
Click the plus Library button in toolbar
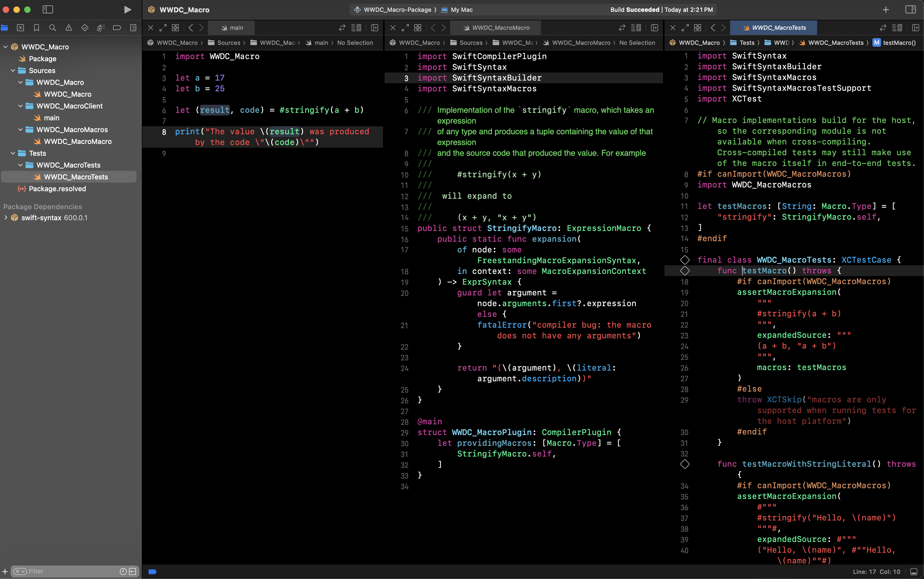click(885, 10)
